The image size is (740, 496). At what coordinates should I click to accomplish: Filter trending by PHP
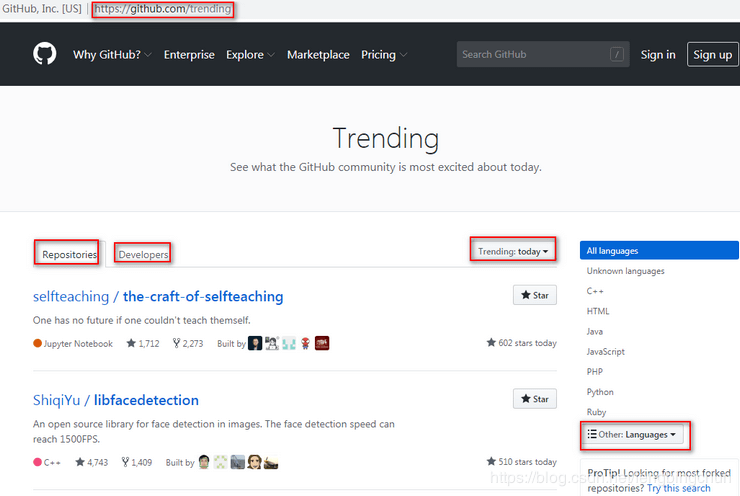(595, 371)
